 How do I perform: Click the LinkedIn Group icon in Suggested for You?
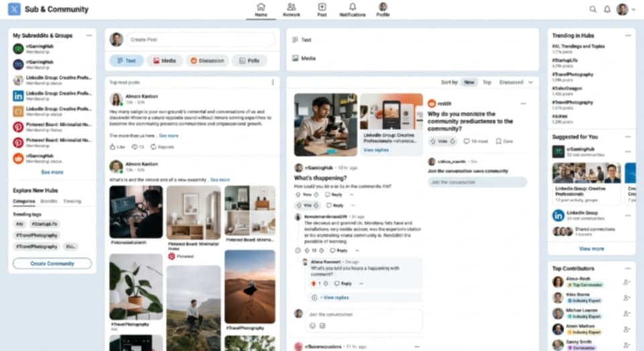point(557,215)
